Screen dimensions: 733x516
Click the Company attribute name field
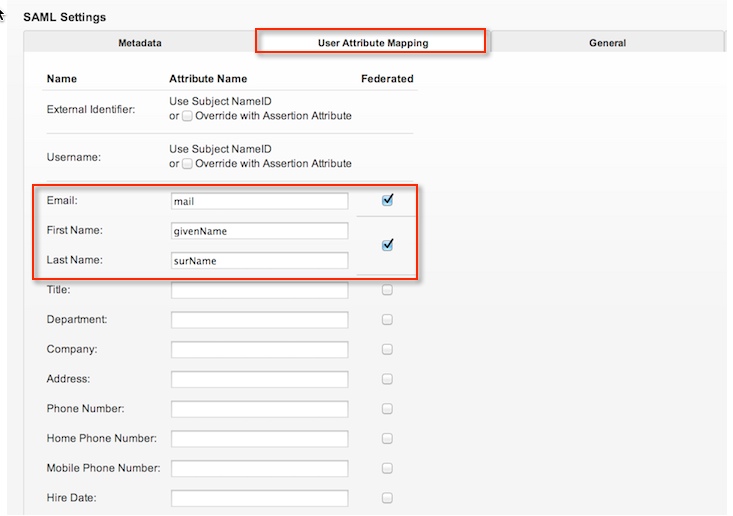pyautogui.click(x=259, y=350)
